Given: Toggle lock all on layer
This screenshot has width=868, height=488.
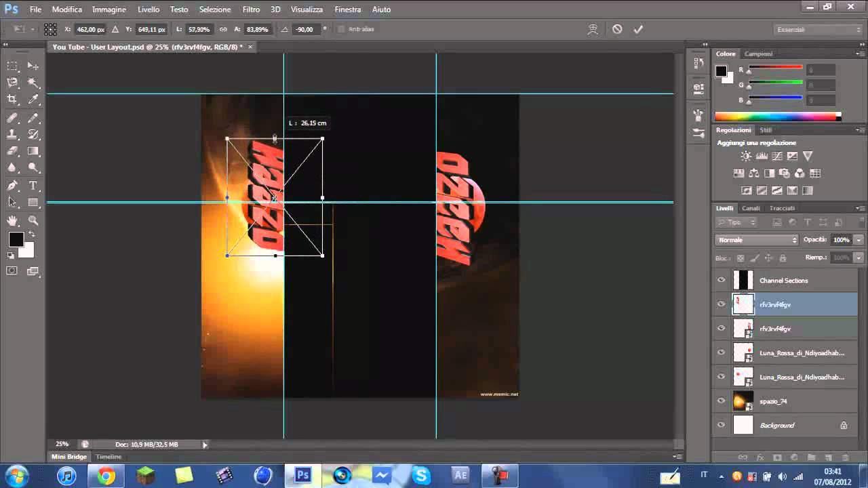Looking at the screenshot, I should click(x=782, y=258).
